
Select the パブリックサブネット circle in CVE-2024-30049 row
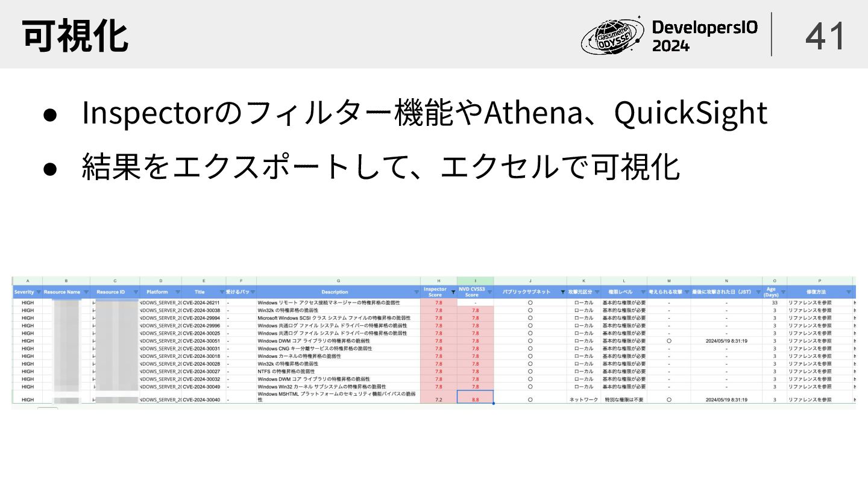[x=530, y=387]
